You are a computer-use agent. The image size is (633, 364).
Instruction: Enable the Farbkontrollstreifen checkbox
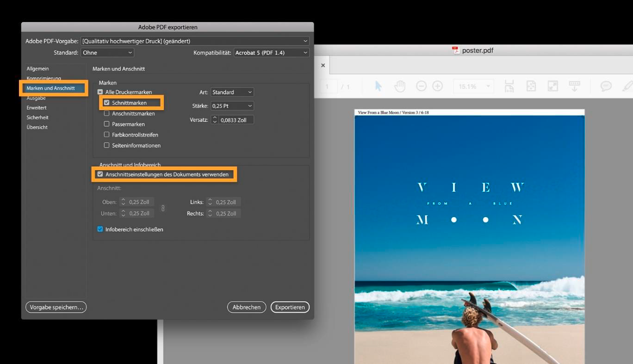point(107,135)
